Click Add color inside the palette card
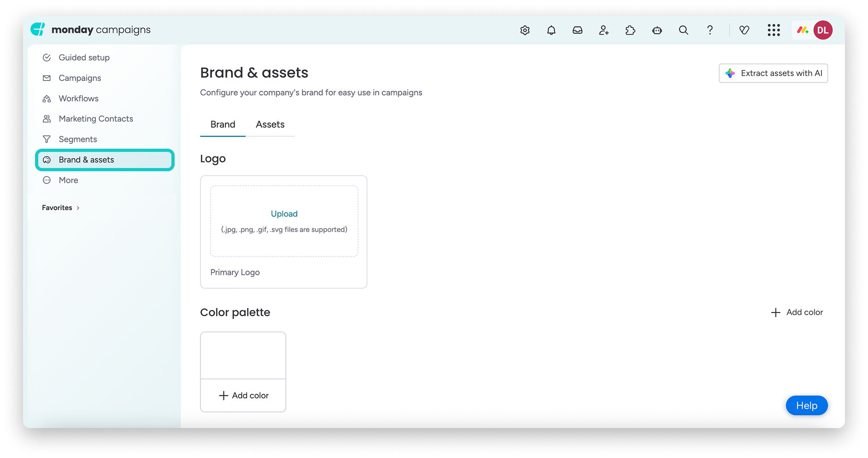868x458 pixels. tap(243, 395)
